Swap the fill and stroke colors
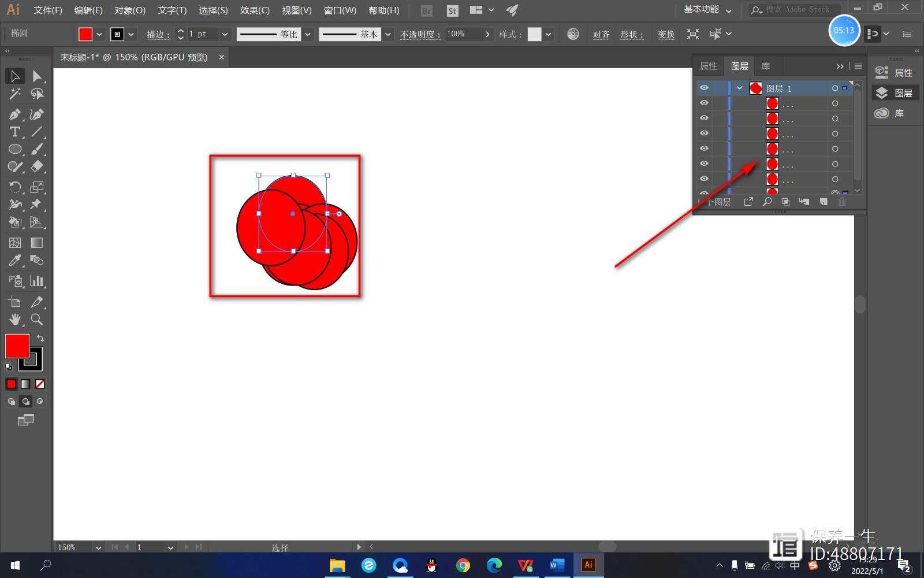 40,338
